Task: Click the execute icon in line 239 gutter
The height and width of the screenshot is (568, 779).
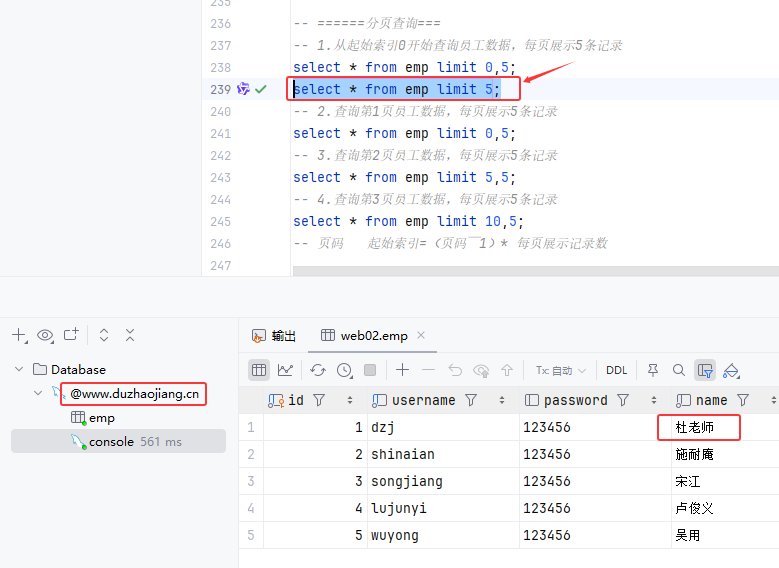Action: pyautogui.click(x=243, y=89)
